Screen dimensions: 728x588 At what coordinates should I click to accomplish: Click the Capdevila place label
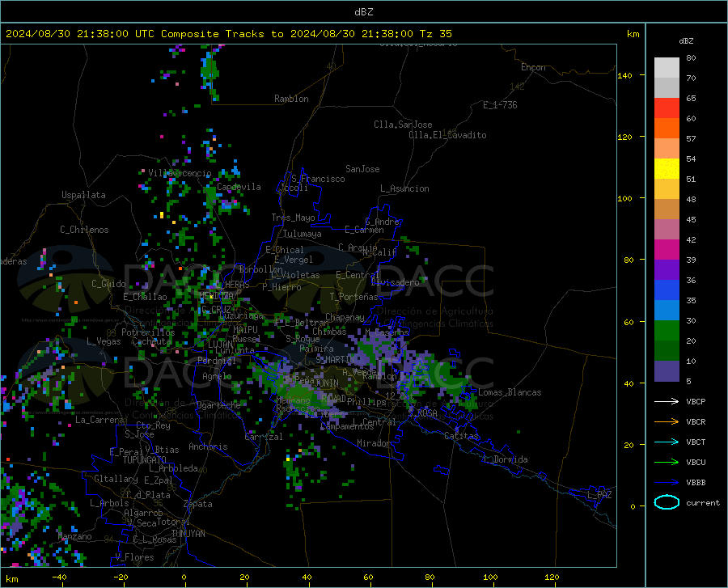(x=239, y=187)
